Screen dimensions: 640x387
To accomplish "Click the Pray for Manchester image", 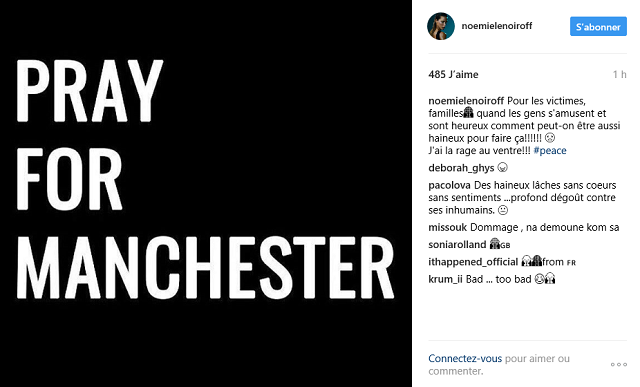I will coord(206,194).
